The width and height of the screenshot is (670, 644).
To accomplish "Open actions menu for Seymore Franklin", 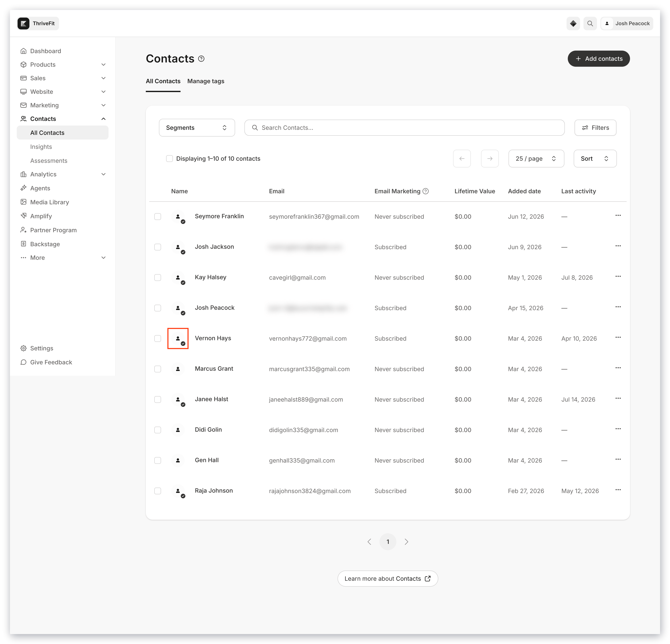I will pos(618,216).
